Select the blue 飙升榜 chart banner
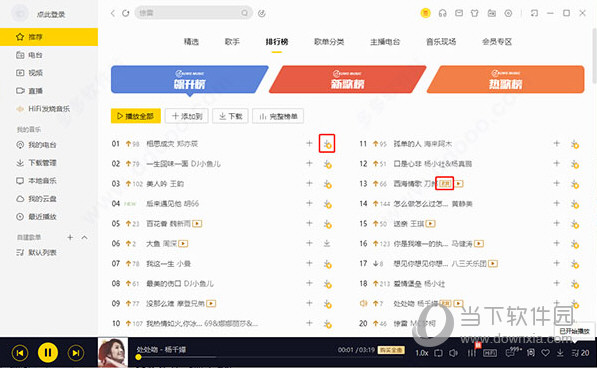 click(x=189, y=79)
